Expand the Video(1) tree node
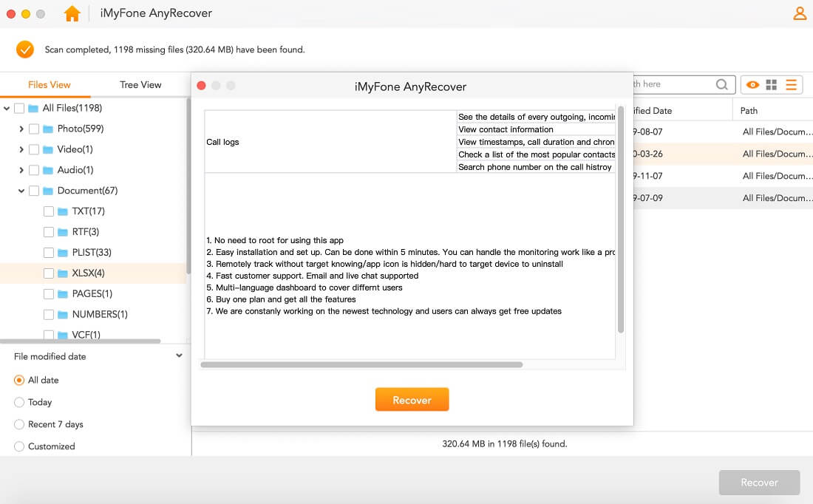This screenshot has width=813, height=504. pyautogui.click(x=20, y=149)
